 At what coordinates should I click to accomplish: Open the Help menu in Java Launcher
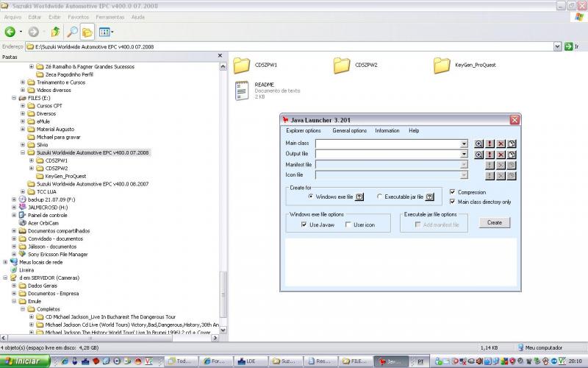pos(414,131)
